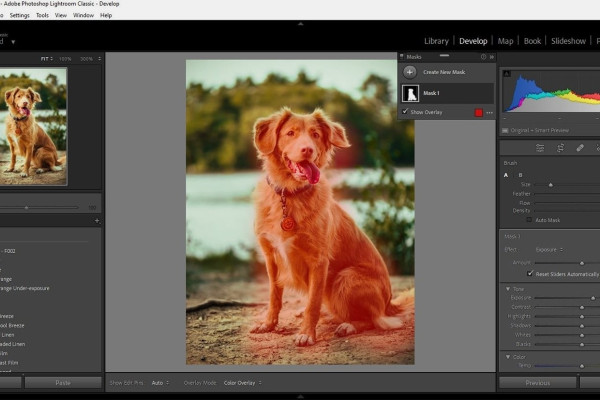Click the Create New Mask plus icon

[x=409, y=72]
